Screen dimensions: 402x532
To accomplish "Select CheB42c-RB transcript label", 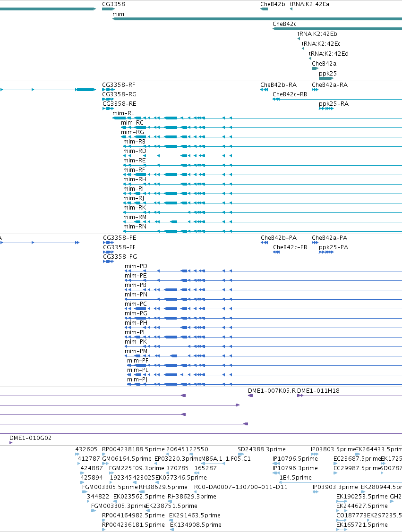I will (x=290, y=94).
